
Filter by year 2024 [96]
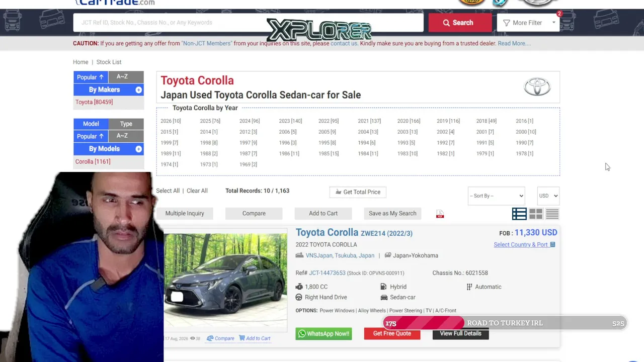(x=250, y=121)
